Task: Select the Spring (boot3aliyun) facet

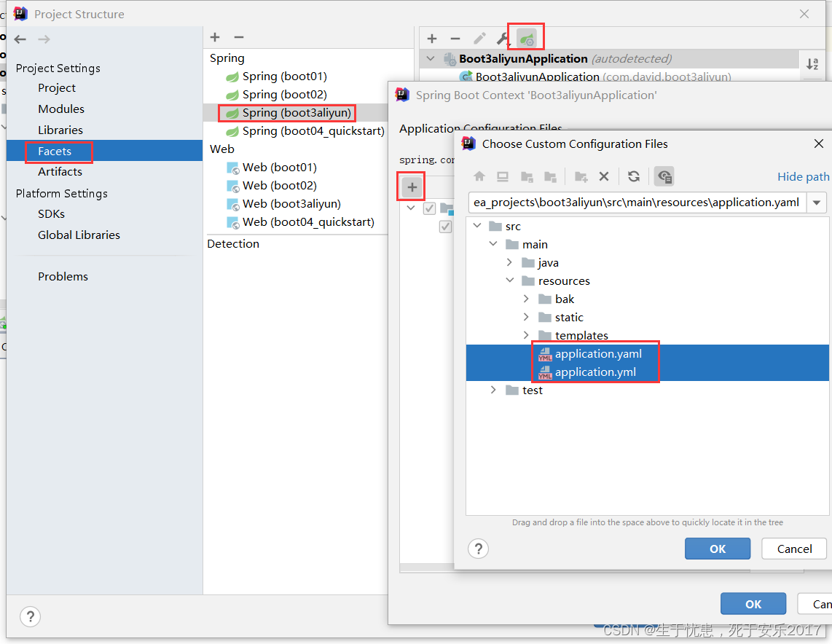Action: click(297, 113)
